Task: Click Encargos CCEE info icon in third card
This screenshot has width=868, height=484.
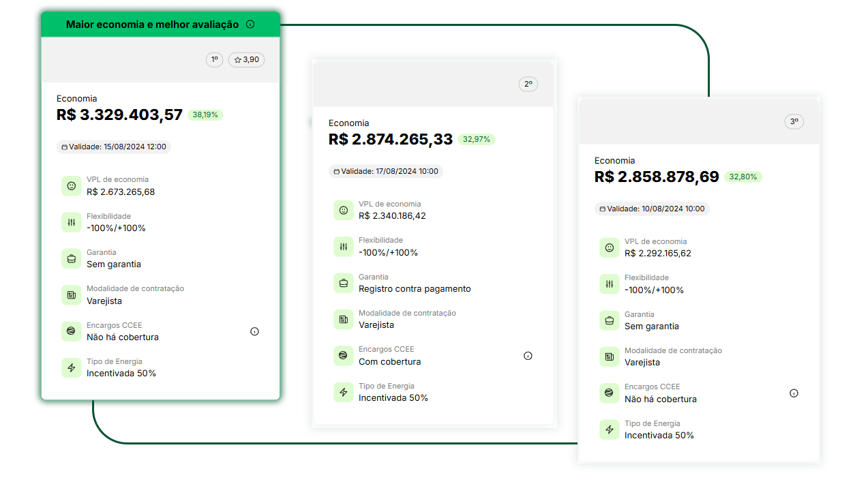Action: click(794, 393)
